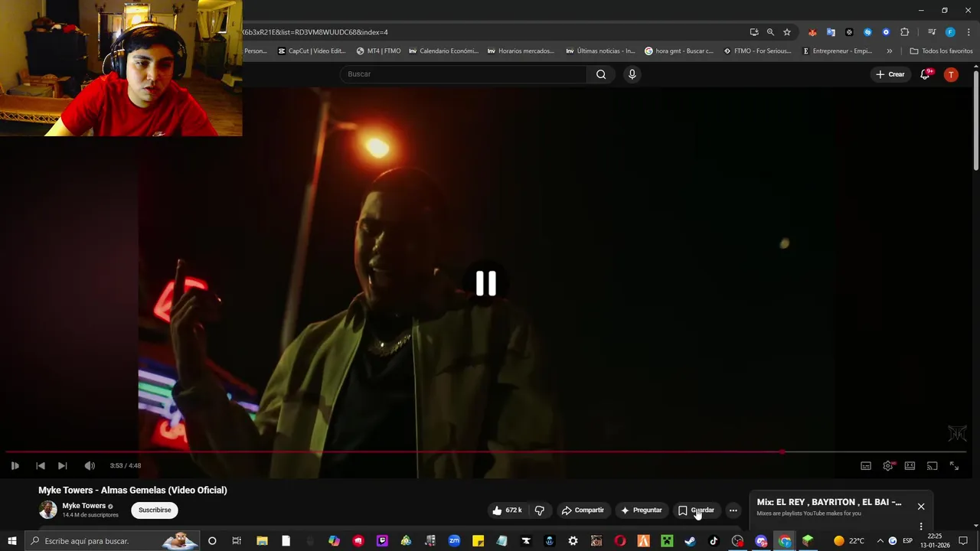Submit the YouTube search with the magnifier
This screenshot has height=551, width=980.
(601, 74)
